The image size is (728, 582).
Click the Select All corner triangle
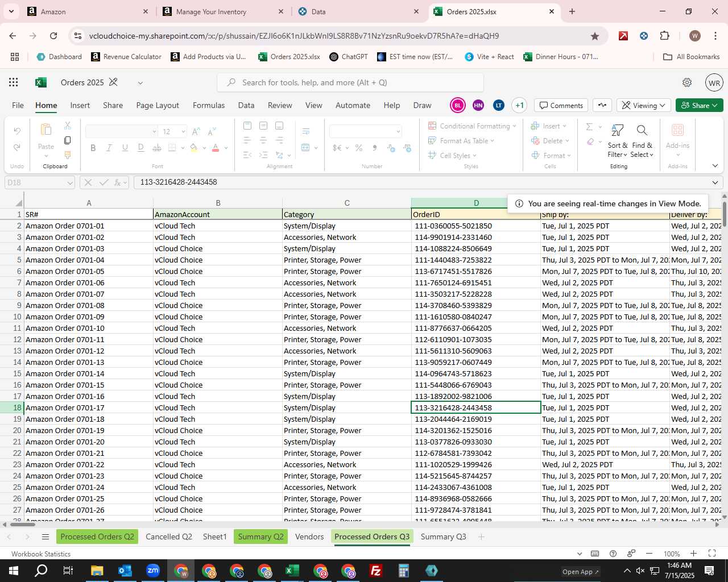point(19,203)
